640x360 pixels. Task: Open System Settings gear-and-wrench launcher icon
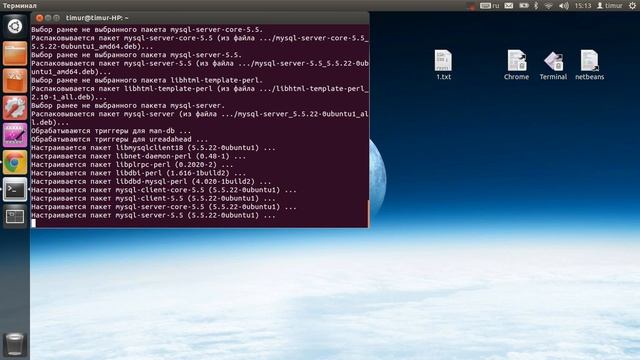(x=15, y=108)
